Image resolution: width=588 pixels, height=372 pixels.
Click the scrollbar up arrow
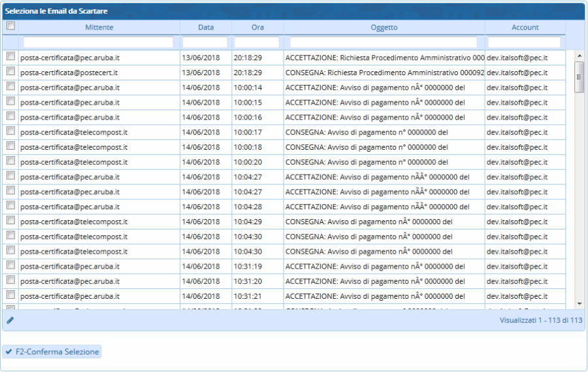coord(579,56)
